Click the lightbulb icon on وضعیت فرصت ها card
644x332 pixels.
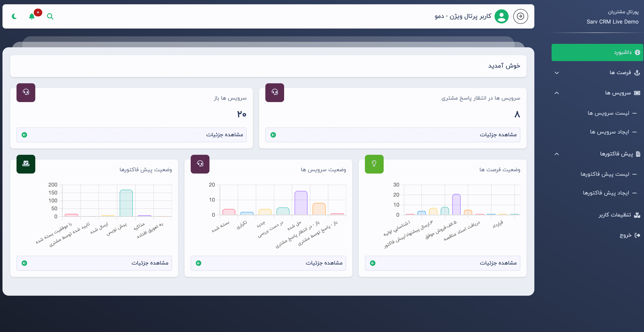(x=374, y=164)
